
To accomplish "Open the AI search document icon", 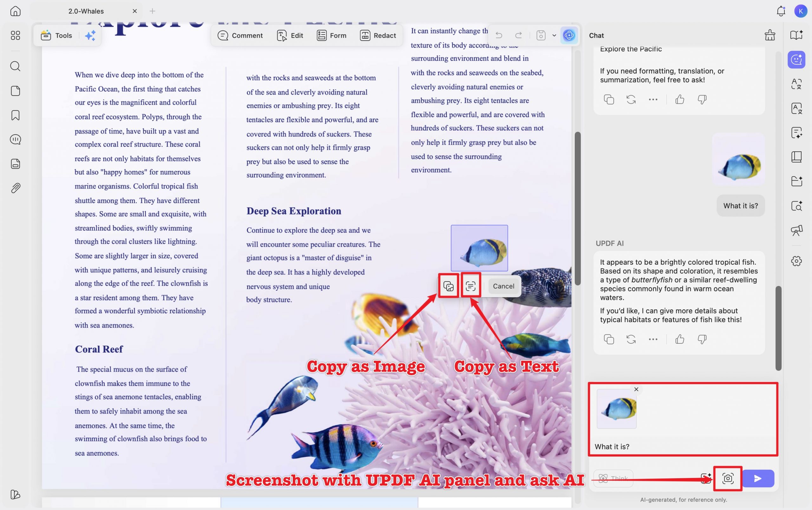I will click(796, 206).
